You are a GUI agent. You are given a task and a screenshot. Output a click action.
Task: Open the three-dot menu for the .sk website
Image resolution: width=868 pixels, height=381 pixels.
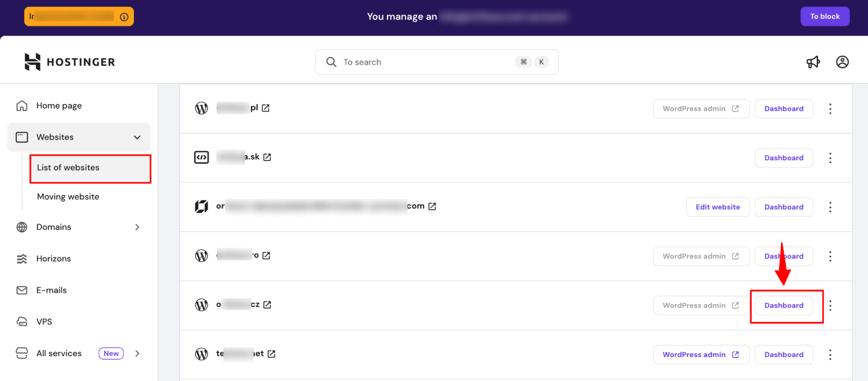point(830,158)
